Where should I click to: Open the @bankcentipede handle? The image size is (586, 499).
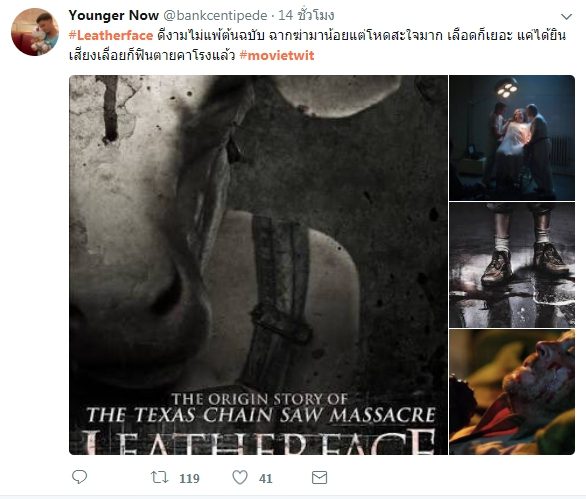point(215,15)
